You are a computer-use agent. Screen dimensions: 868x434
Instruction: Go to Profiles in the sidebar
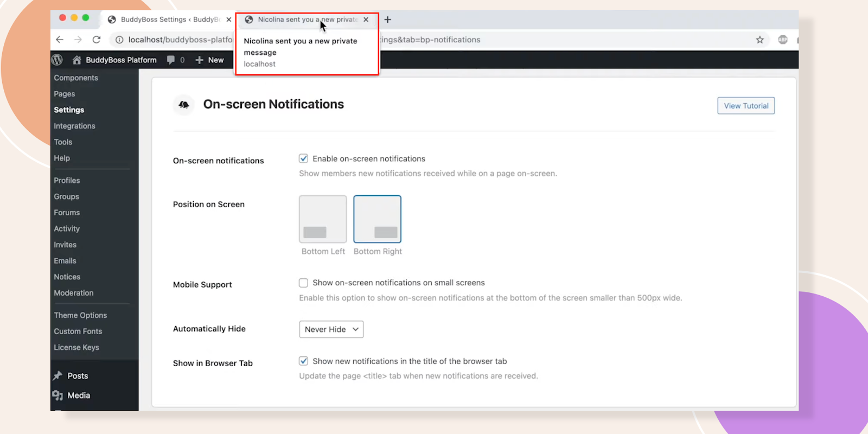(x=67, y=180)
